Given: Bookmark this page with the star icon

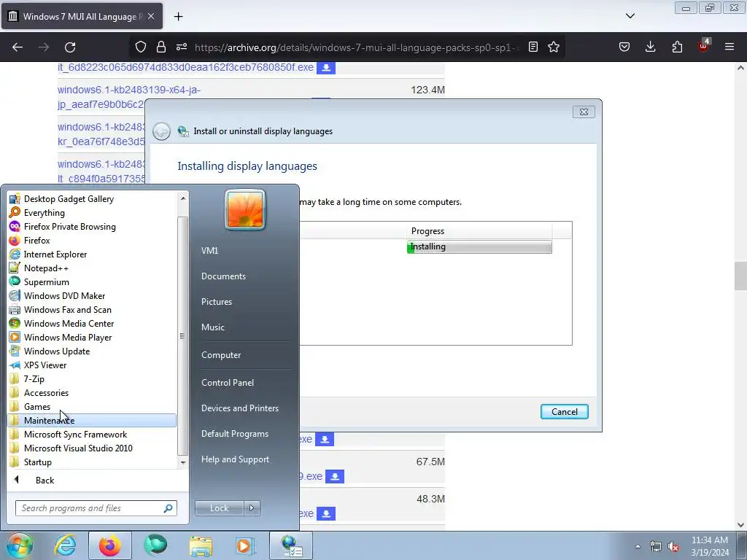Looking at the screenshot, I should [553, 47].
